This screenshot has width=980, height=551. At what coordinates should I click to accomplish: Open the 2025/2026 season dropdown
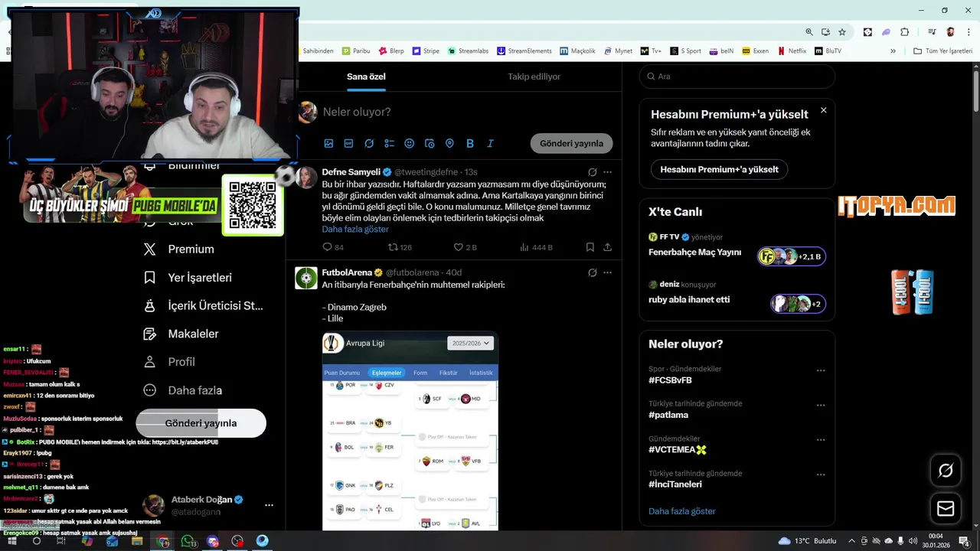[x=471, y=343]
